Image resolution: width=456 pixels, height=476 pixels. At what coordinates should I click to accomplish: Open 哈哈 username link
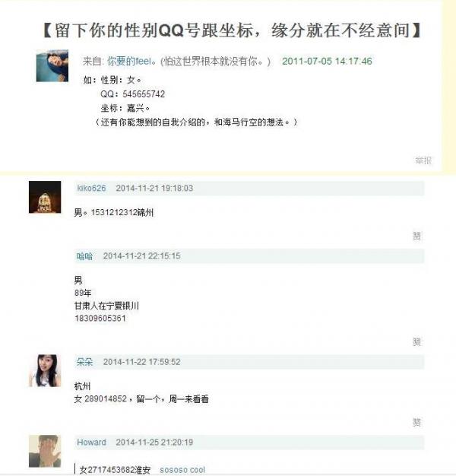pos(84,256)
